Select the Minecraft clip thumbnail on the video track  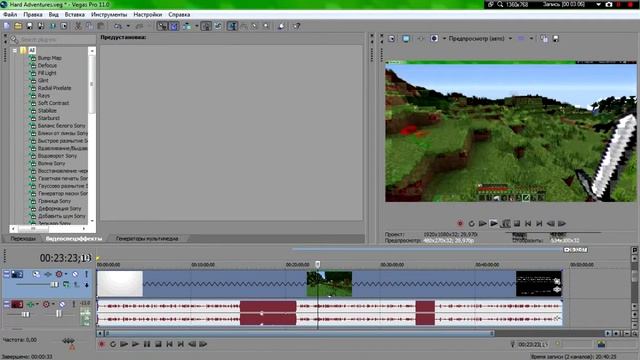[x=329, y=283]
